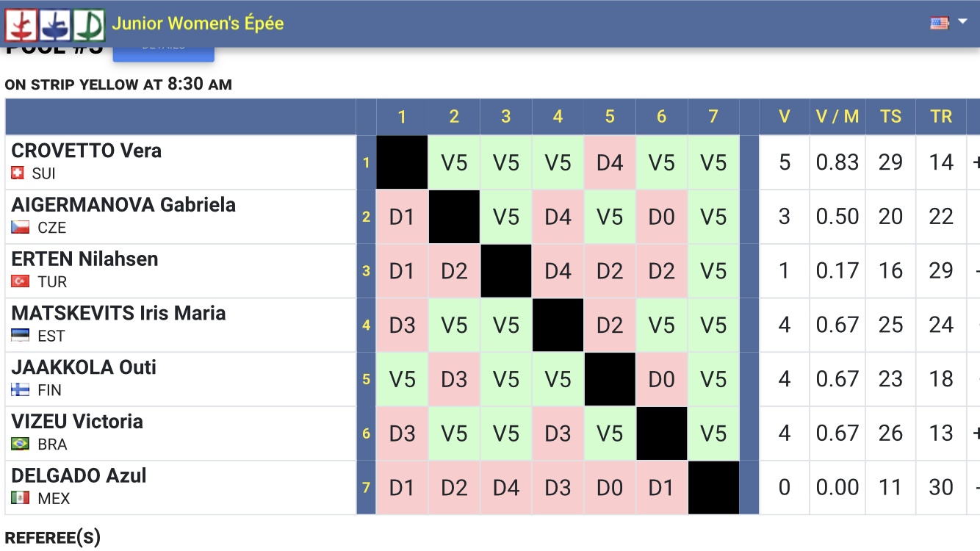
Task: Click the V / M column header
Action: 837,116
